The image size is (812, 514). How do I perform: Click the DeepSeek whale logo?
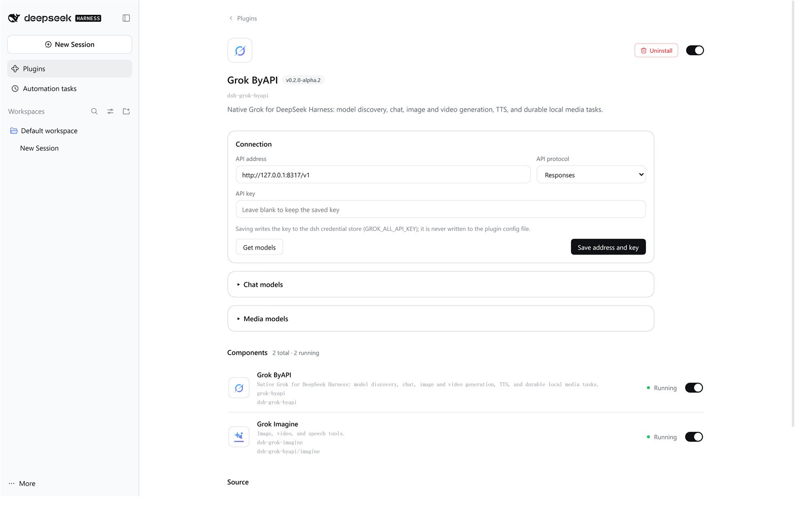(x=14, y=18)
